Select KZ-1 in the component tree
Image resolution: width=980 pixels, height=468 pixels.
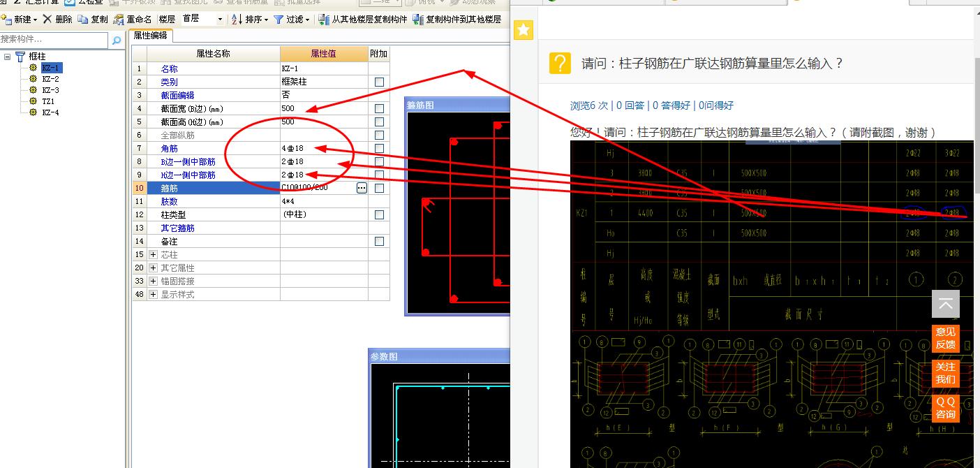(x=51, y=68)
